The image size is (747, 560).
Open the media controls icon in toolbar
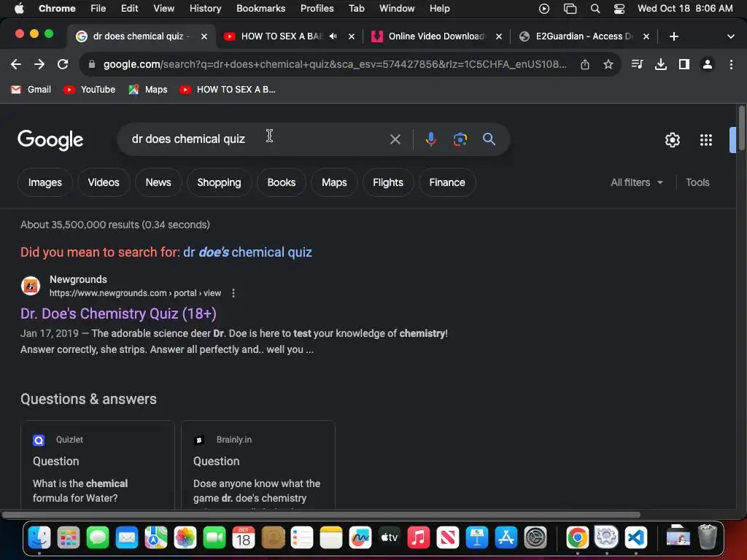click(637, 64)
